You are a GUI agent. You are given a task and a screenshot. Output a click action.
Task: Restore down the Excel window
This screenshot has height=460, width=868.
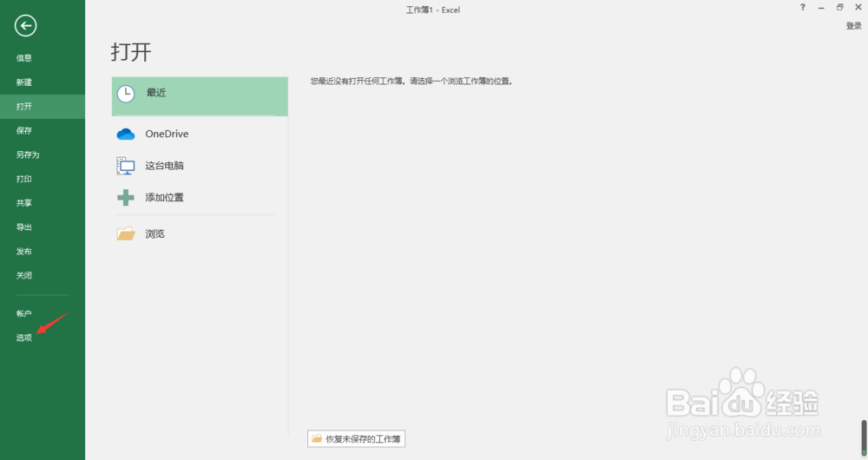pyautogui.click(x=839, y=7)
